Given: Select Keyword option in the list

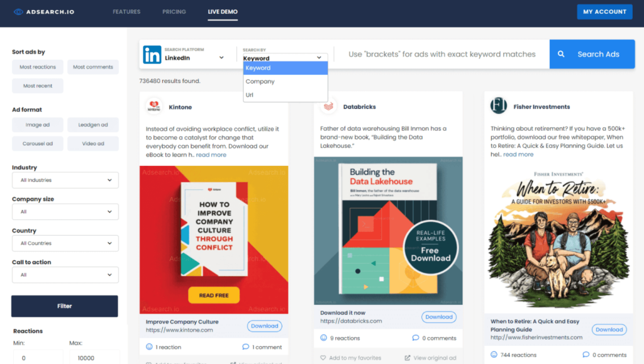Looking at the screenshot, I should (x=285, y=68).
